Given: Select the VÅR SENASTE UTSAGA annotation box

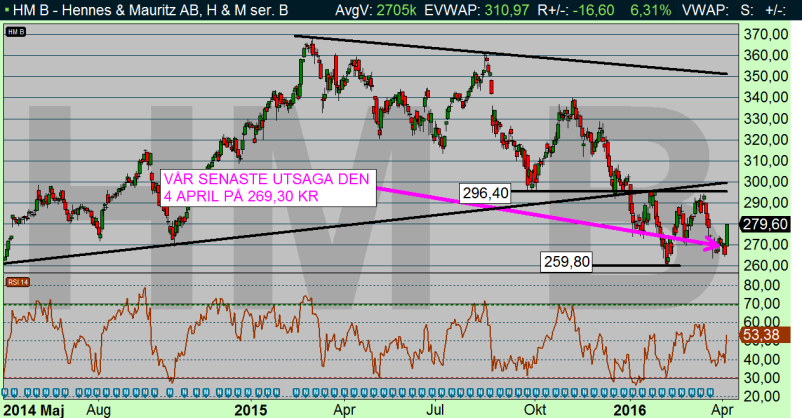Looking at the screenshot, I should tap(268, 187).
